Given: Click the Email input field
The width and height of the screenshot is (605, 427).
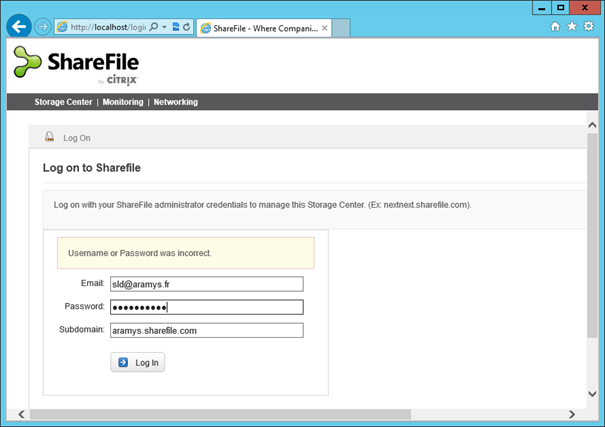Looking at the screenshot, I should pos(206,284).
